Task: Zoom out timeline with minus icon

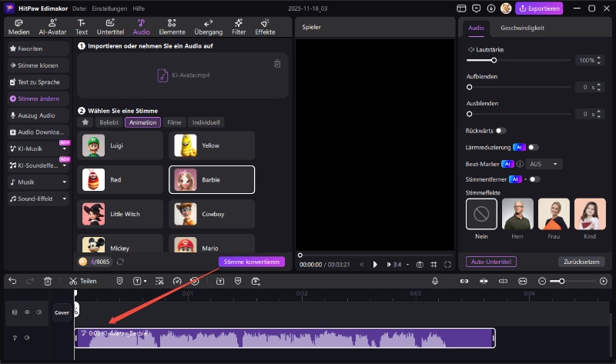Action: pyautogui.click(x=542, y=281)
